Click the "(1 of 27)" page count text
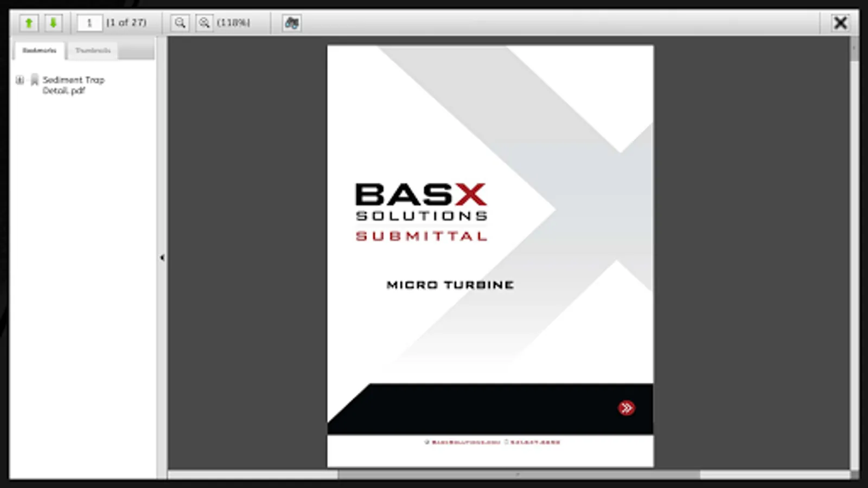The image size is (868, 488). 126,23
